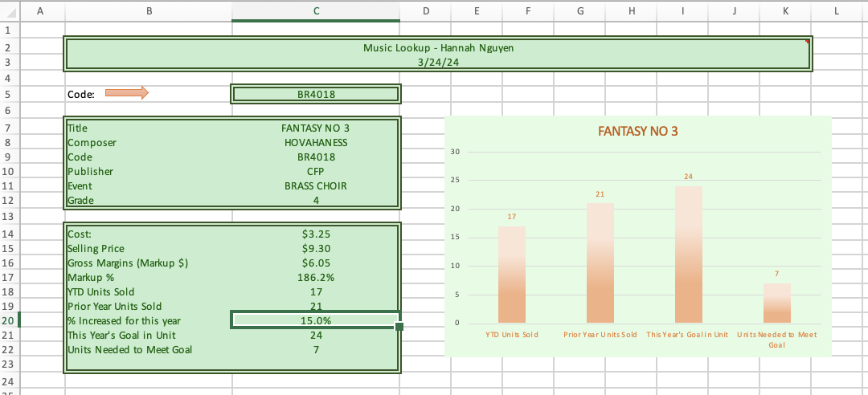
Task: Click the fill handle of the selected cell
Action: (399, 327)
